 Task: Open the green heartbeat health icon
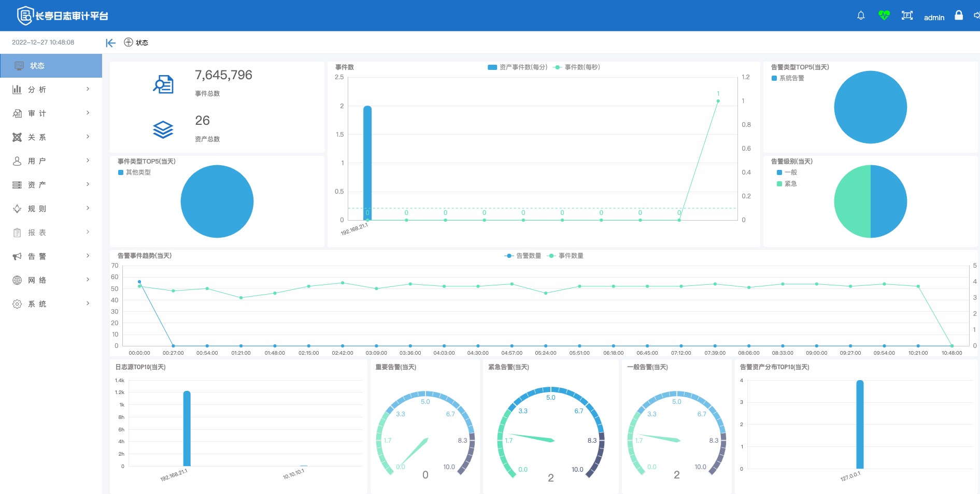click(x=884, y=16)
